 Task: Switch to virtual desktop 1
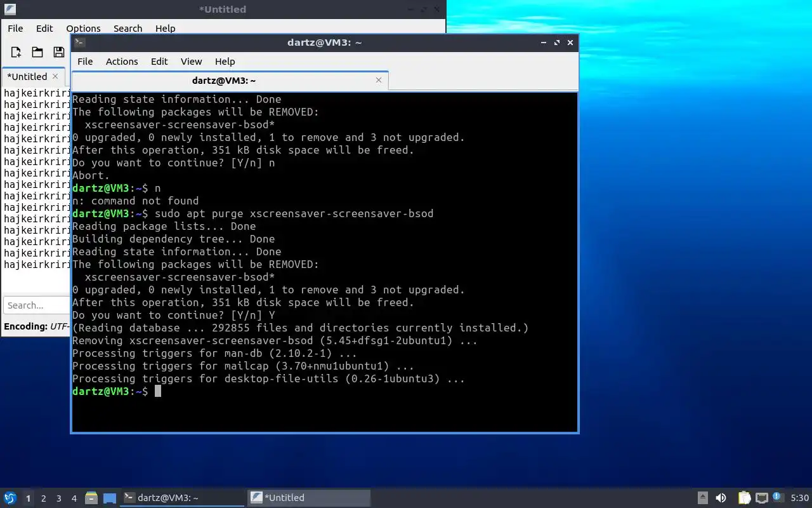[x=28, y=498]
